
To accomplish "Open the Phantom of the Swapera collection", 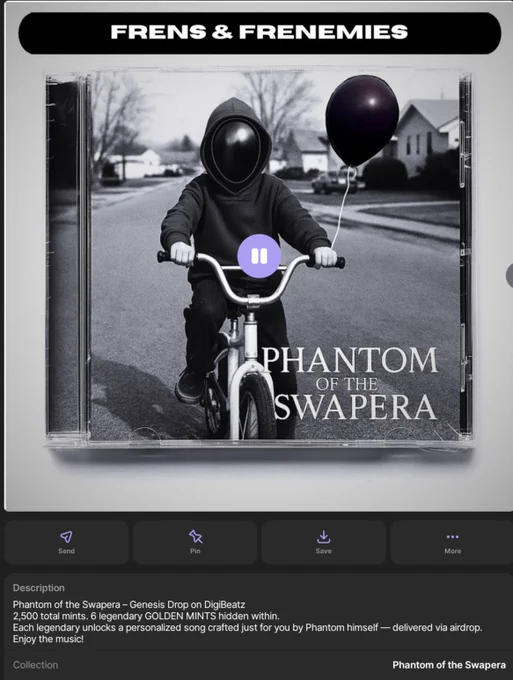I will (x=449, y=665).
